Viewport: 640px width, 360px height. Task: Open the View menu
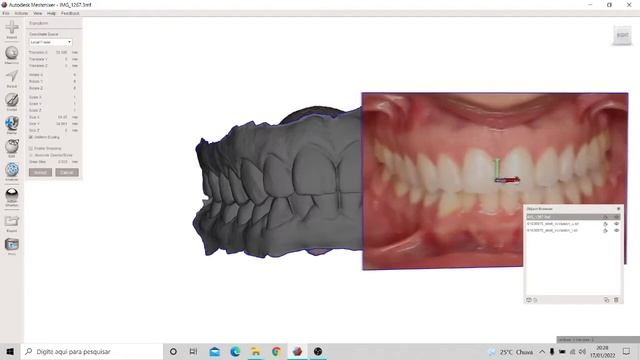point(38,13)
